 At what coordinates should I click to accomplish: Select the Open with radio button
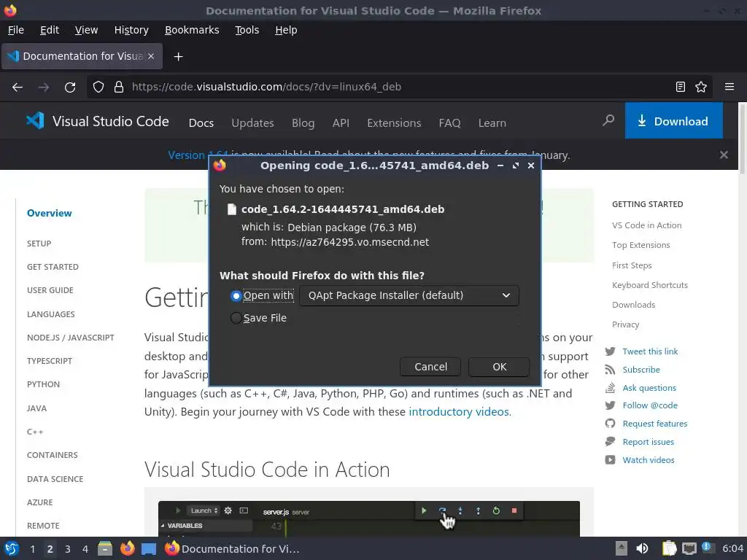tap(236, 296)
